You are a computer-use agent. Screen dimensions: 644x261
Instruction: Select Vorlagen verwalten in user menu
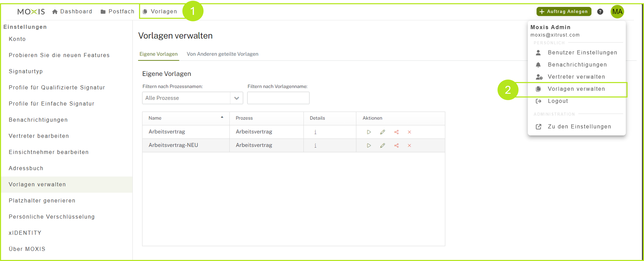pyautogui.click(x=576, y=89)
